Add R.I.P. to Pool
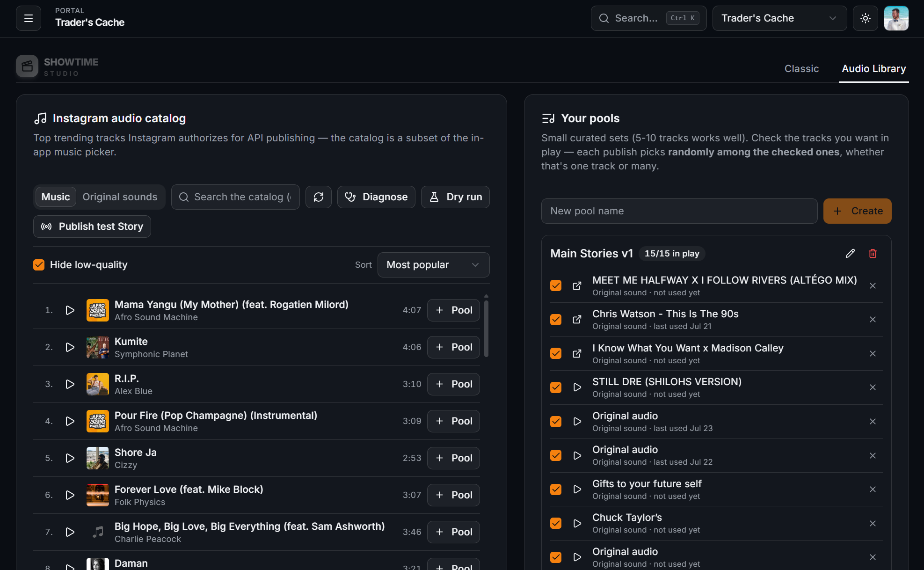 coord(453,384)
